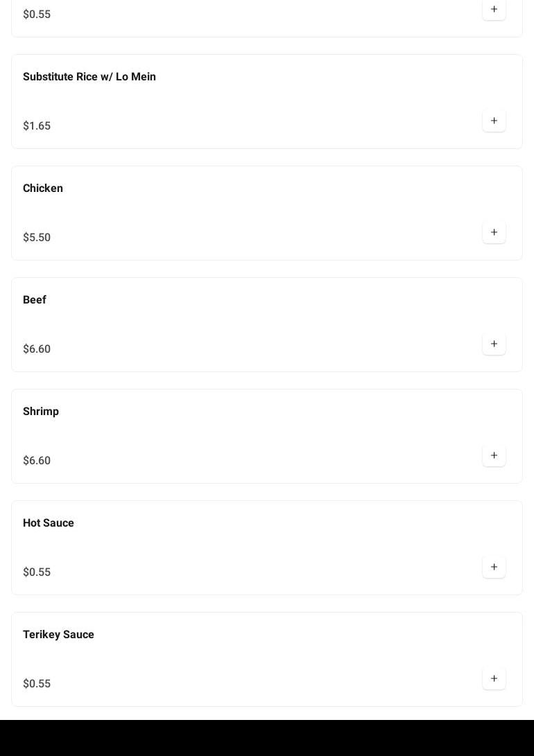Click the $0.55 price under Terikey Sauce
The image size is (534, 756).
[x=37, y=684]
